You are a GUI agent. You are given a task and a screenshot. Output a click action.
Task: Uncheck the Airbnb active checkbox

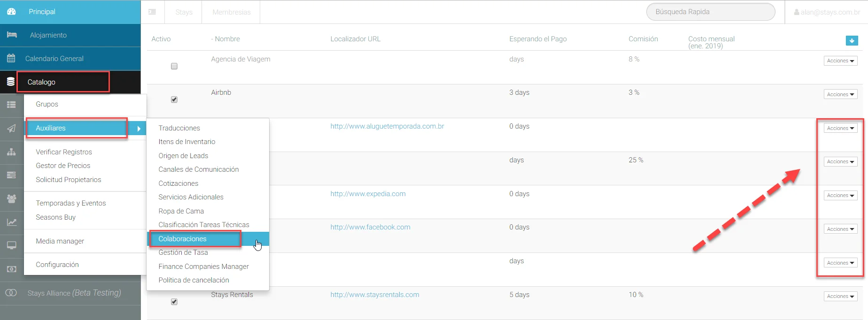tap(174, 99)
